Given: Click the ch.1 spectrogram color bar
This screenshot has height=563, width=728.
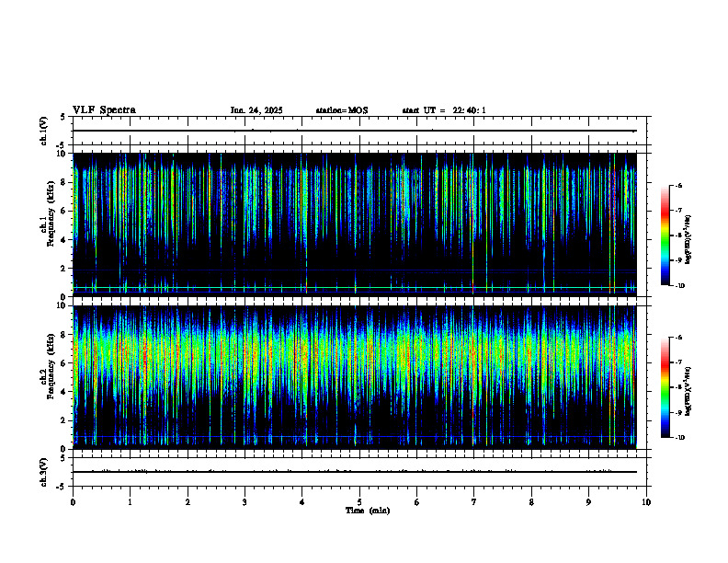Looking at the screenshot, I should [x=665, y=236].
